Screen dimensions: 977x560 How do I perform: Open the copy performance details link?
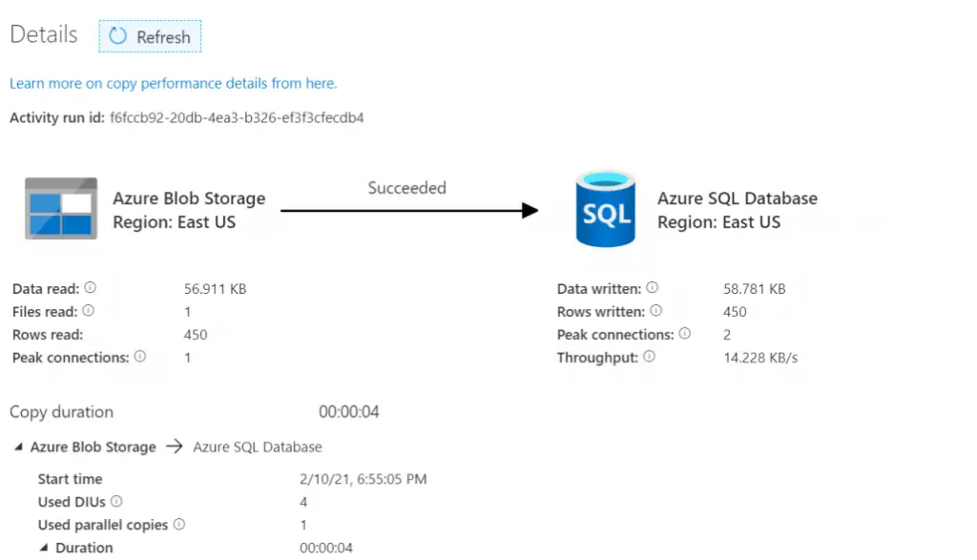click(174, 83)
